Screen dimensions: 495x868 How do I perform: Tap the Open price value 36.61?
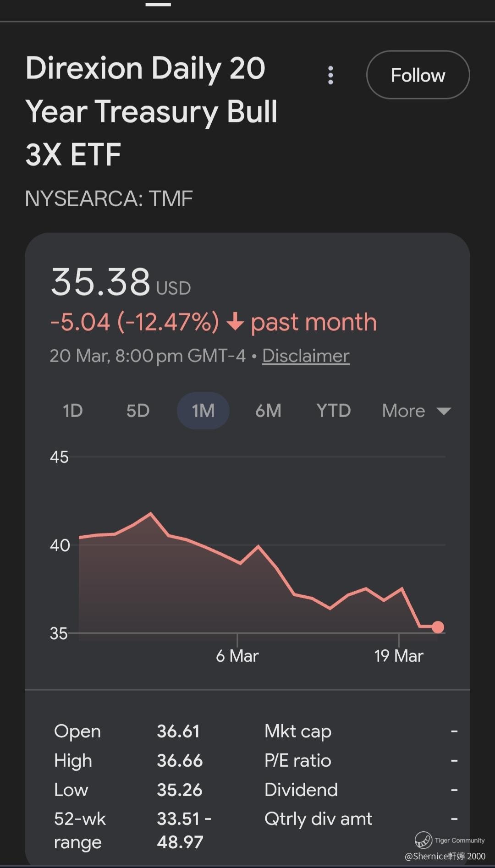pyautogui.click(x=178, y=731)
